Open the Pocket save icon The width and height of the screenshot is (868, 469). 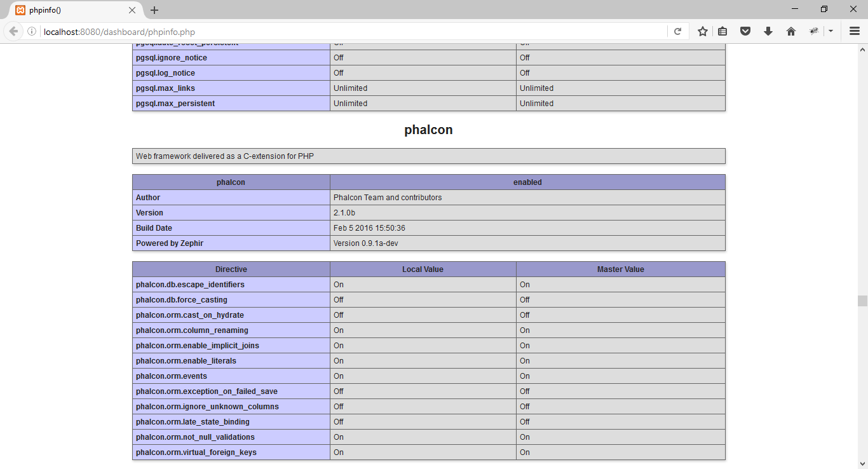[745, 31]
